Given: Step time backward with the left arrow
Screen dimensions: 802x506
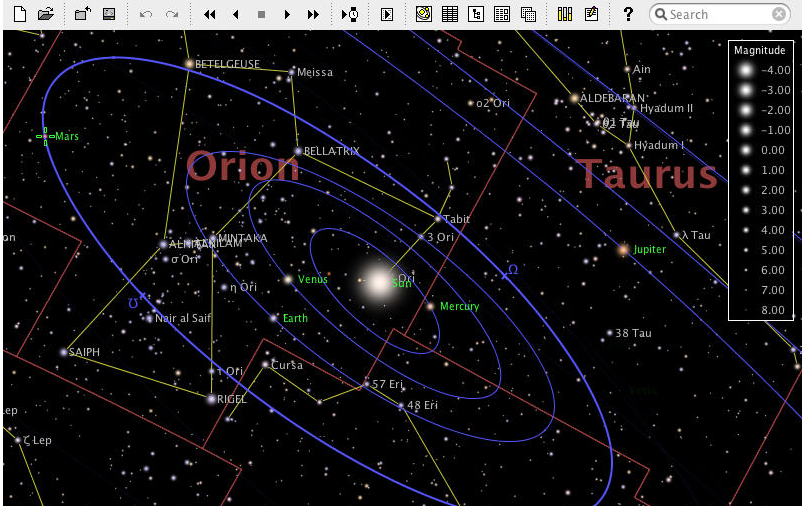Looking at the screenshot, I should click(235, 14).
